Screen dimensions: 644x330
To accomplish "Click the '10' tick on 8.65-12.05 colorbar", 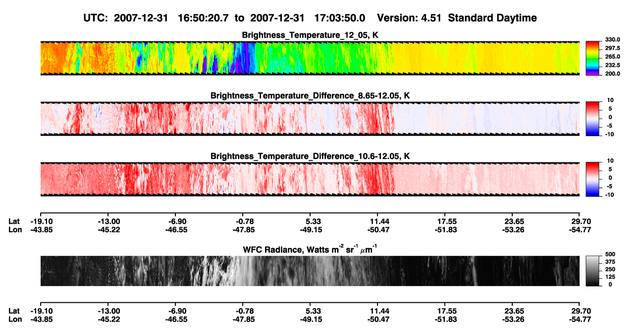I will pos(609,100).
